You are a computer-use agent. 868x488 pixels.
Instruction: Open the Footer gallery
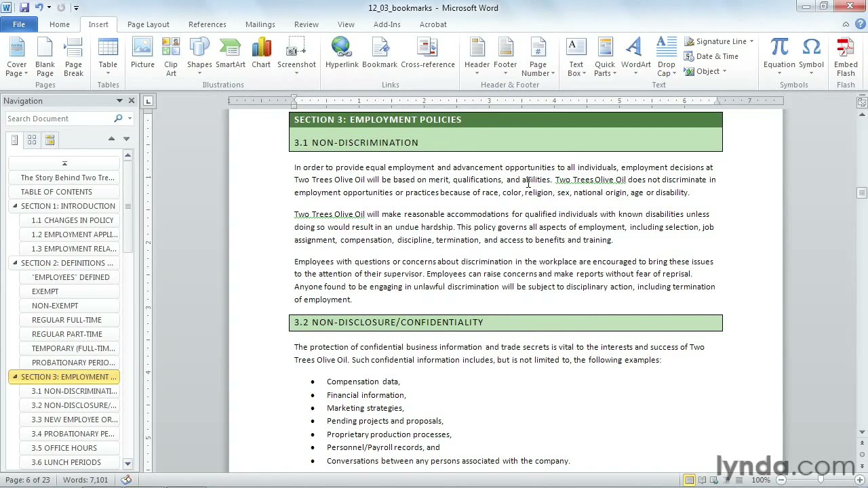pos(505,58)
